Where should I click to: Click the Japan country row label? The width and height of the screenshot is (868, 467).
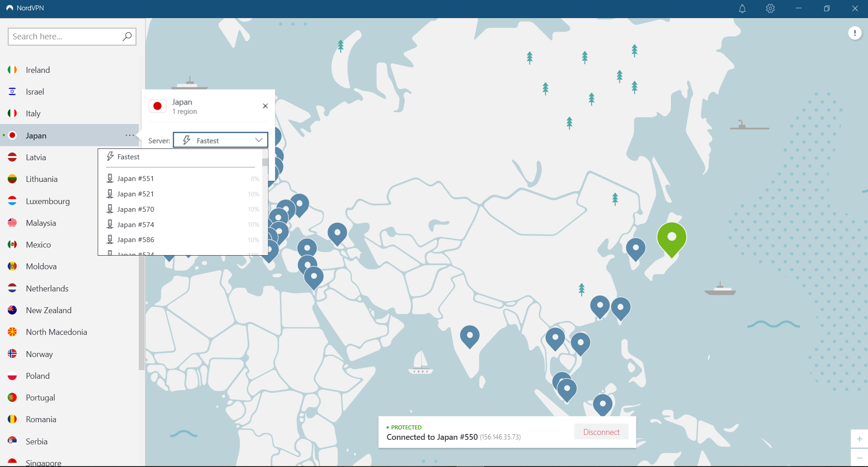pyautogui.click(x=36, y=135)
